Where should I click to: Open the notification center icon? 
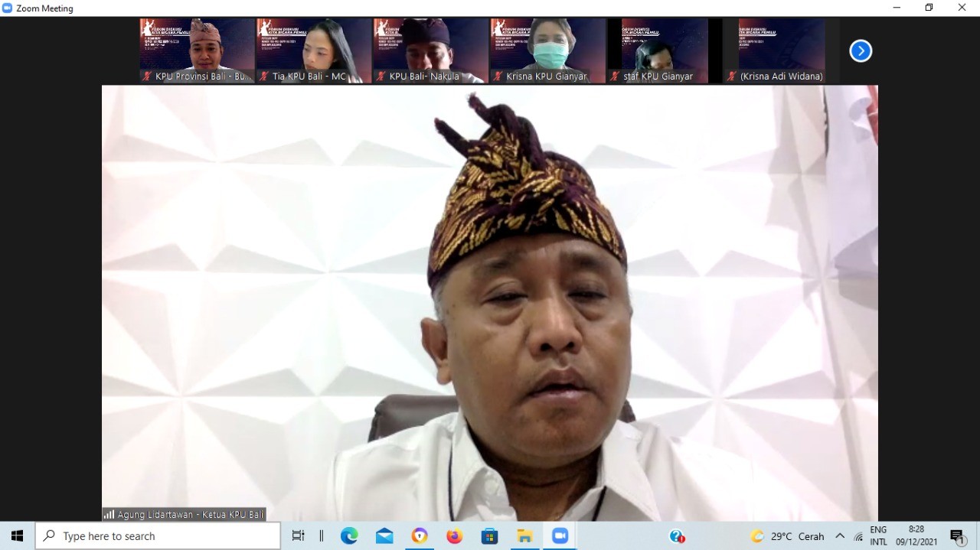(x=957, y=536)
